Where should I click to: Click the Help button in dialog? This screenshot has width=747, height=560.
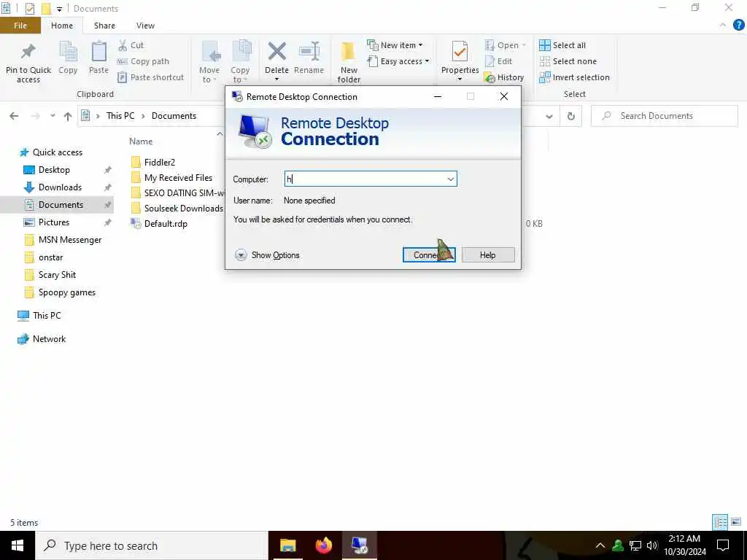click(x=488, y=254)
